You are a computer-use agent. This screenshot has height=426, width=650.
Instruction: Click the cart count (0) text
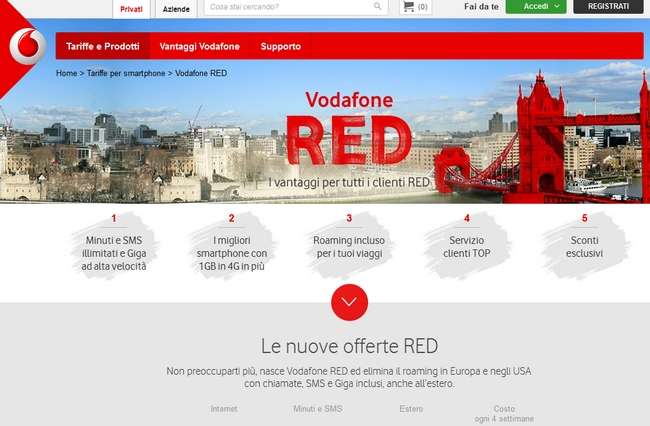click(422, 7)
